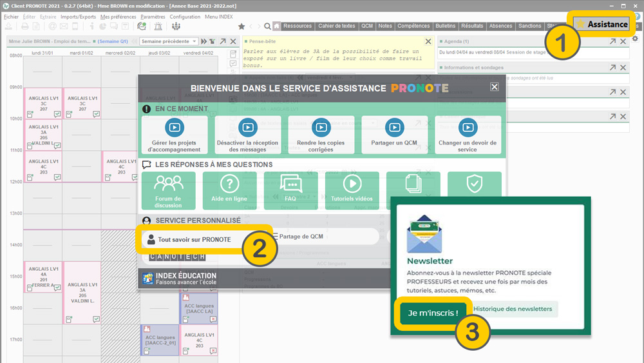The image size is (644, 363).
Task: Click the print icon in toolbar
Action: point(25,26)
